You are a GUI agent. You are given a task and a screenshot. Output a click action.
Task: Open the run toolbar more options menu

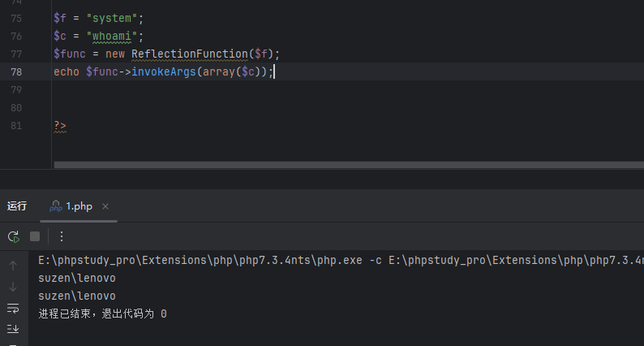pyautogui.click(x=61, y=236)
